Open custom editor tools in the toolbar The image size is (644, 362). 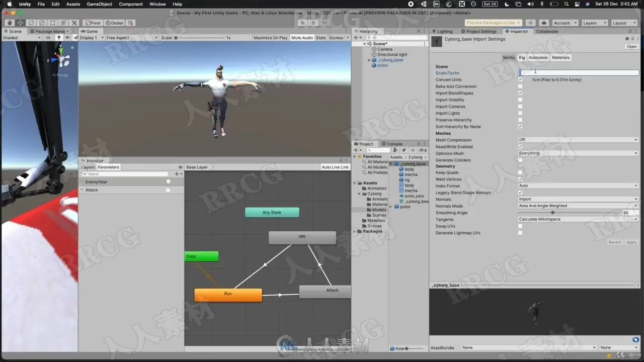(74, 23)
